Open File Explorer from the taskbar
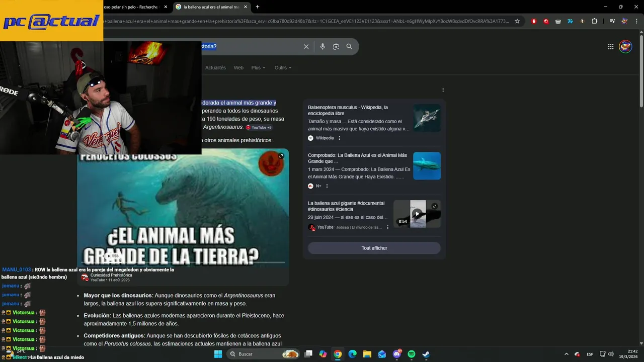 point(367,354)
